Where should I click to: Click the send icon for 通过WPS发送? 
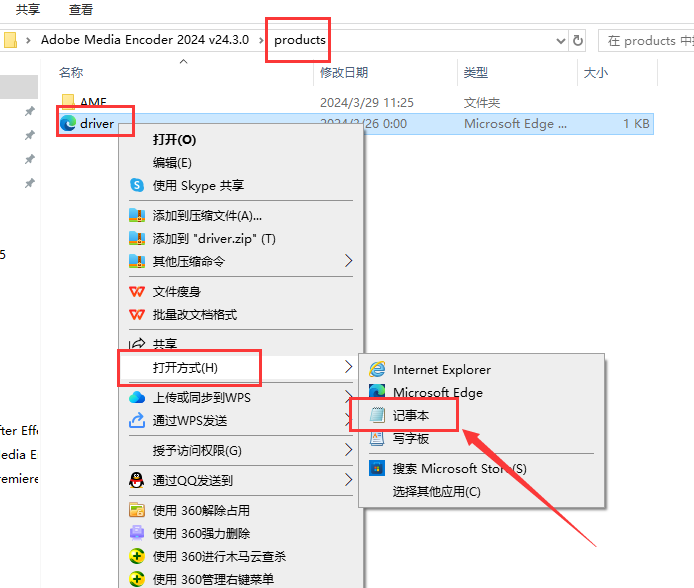pyautogui.click(x=137, y=420)
